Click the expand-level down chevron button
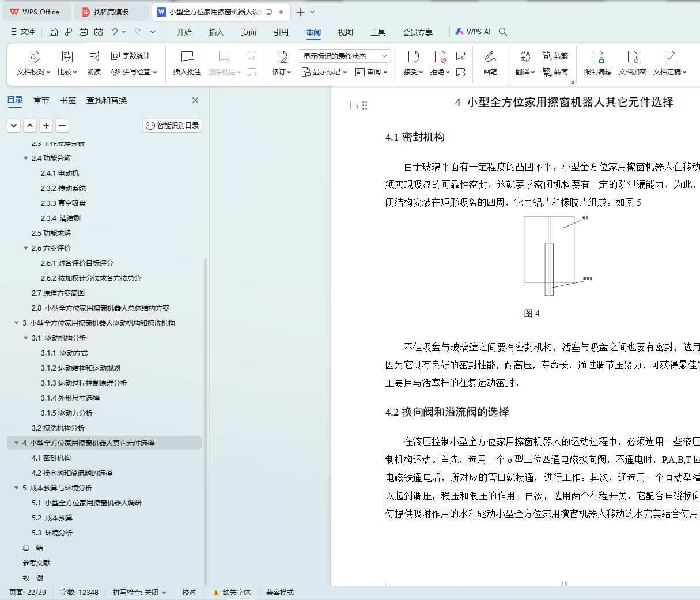This screenshot has width=700, height=600. point(14,125)
